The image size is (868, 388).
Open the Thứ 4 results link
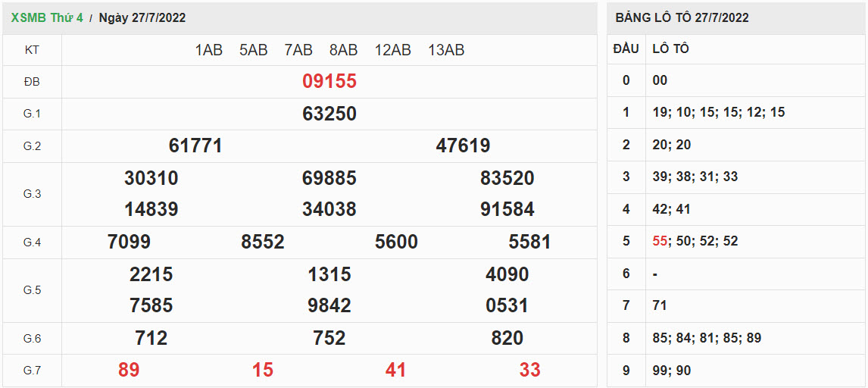point(67,17)
